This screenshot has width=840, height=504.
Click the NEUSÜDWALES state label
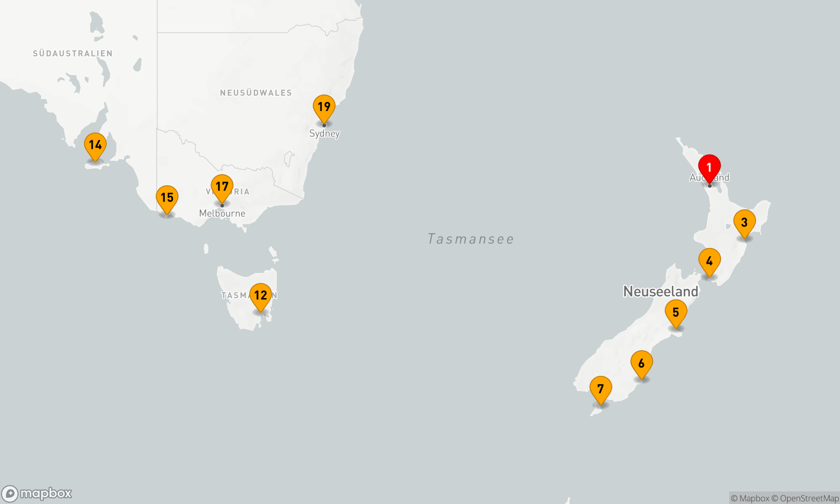pos(256,93)
